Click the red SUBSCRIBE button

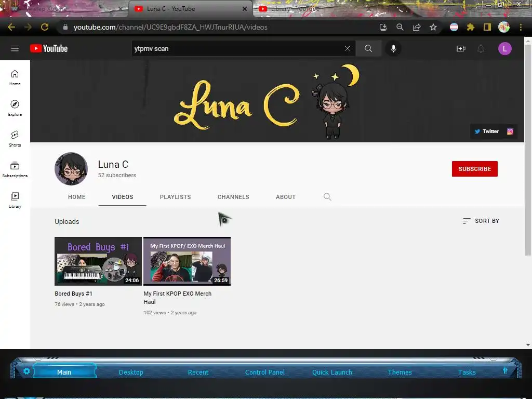(475, 169)
